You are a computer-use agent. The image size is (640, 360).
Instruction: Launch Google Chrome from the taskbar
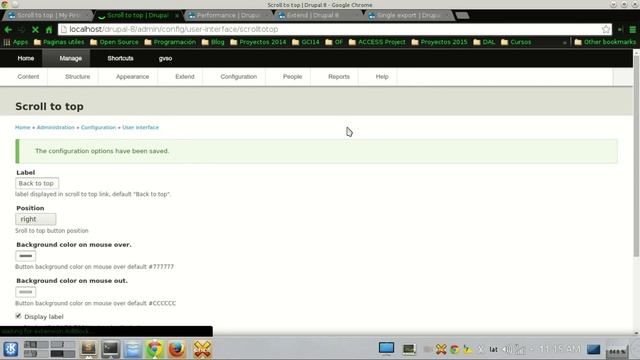tap(155, 349)
